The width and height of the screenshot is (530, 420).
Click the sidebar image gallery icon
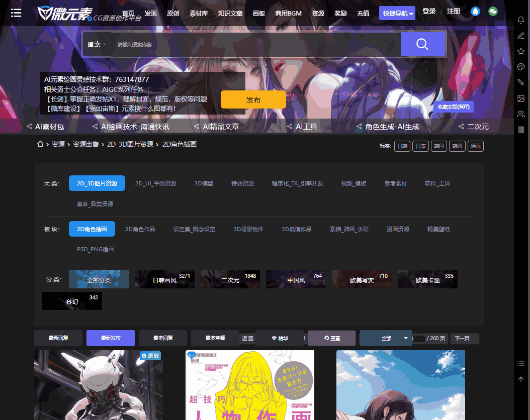click(x=521, y=98)
